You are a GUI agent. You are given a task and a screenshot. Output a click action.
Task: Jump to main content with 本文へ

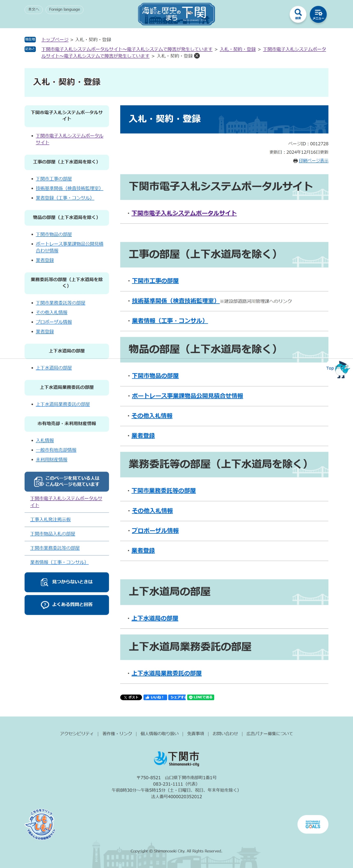click(33, 9)
